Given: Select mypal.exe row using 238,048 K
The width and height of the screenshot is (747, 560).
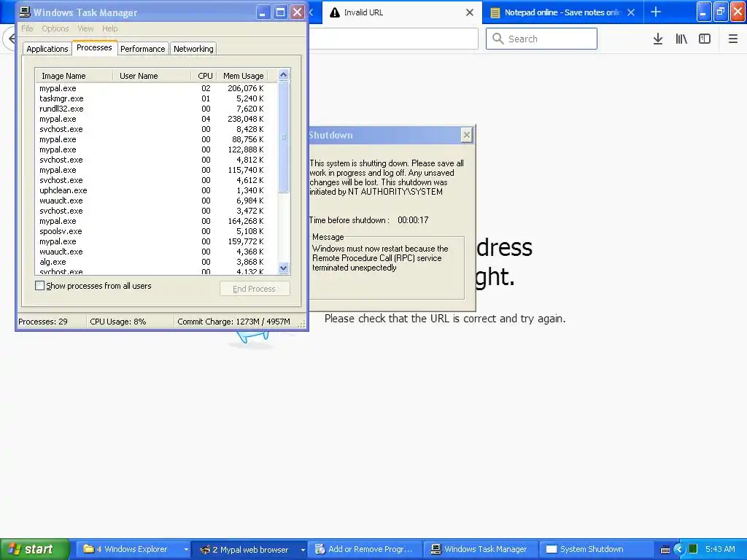Looking at the screenshot, I should pyautogui.click(x=156, y=119).
